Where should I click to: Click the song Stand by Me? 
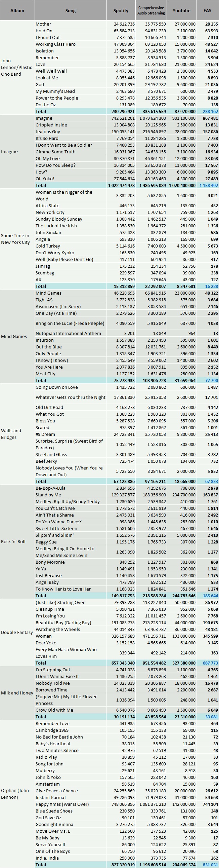coord(48,495)
